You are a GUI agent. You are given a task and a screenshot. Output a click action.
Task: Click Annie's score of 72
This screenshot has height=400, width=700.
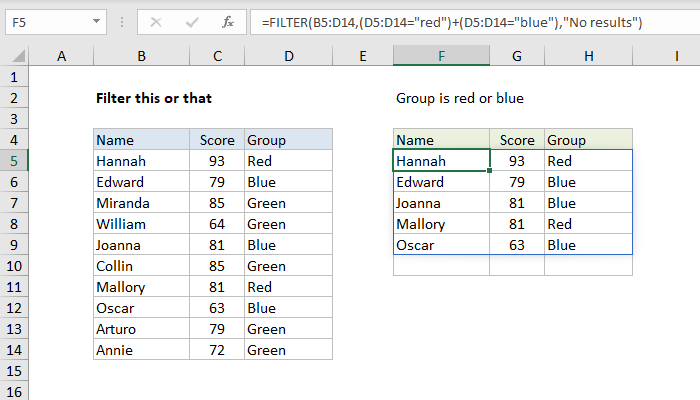pos(217,350)
